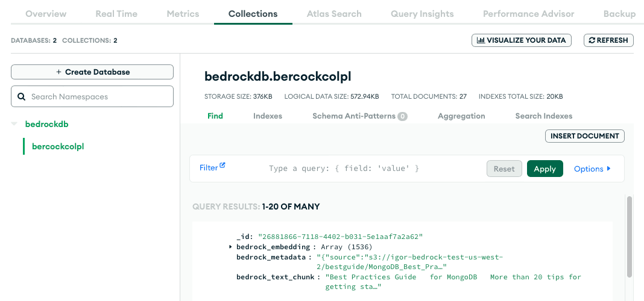Click the search magnifier icon in Namespaces
This screenshot has height=301, width=644.
21,96
